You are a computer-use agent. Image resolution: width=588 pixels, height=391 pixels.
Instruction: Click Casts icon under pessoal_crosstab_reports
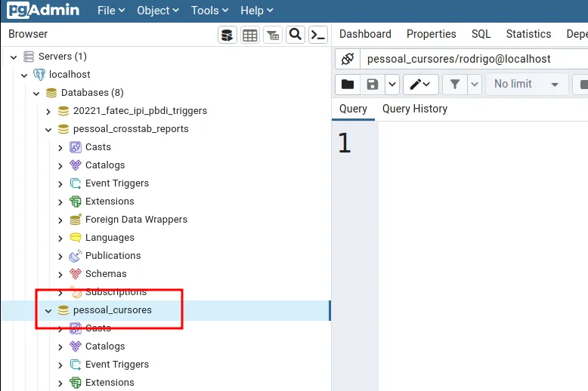click(x=76, y=147)
